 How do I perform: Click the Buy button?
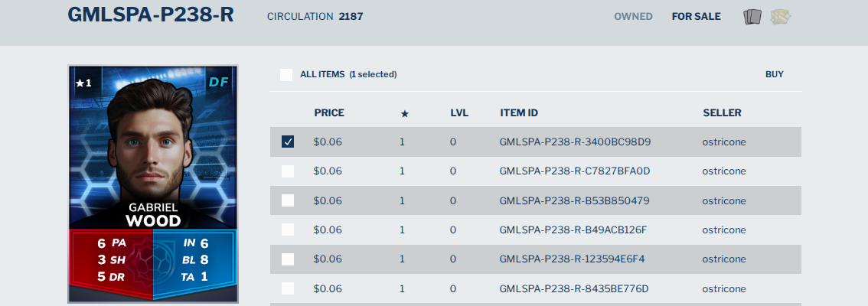(x=775, y=74)
